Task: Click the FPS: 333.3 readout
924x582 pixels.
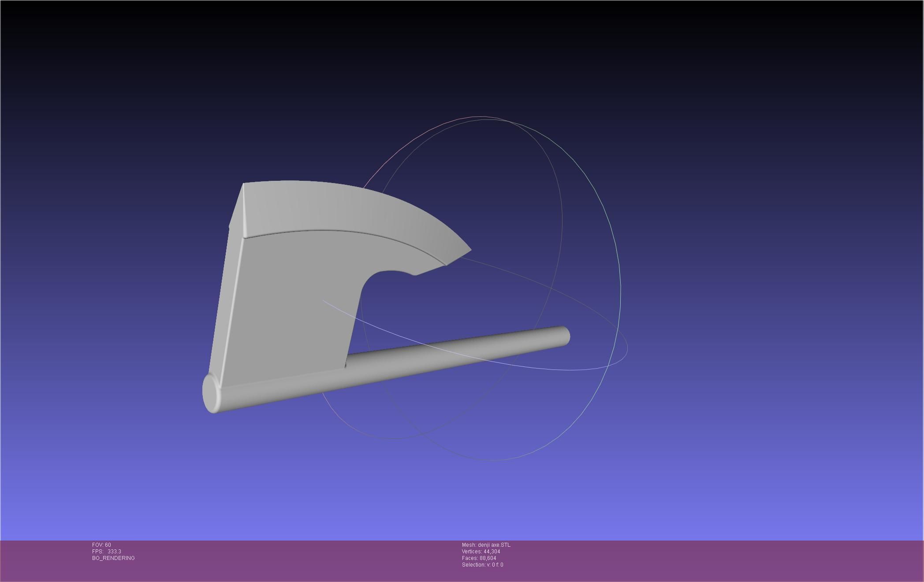Action: click(107, 552)
